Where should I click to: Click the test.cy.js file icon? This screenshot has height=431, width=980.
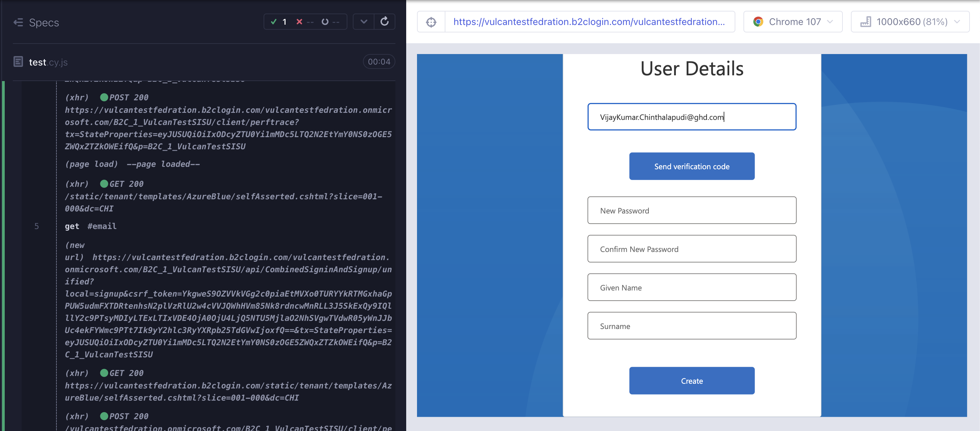[x=18, y=61]
